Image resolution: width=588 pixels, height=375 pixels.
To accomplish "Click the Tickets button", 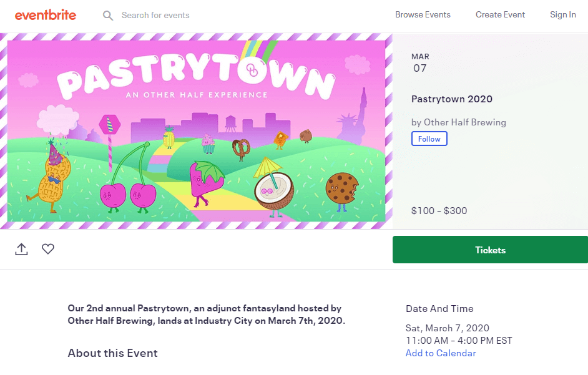I will [x=489, y=249].
